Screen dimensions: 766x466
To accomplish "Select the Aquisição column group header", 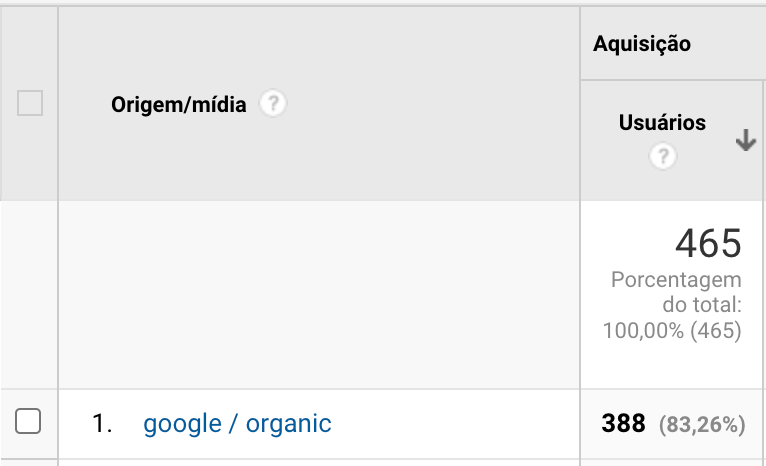I will 642,44.
